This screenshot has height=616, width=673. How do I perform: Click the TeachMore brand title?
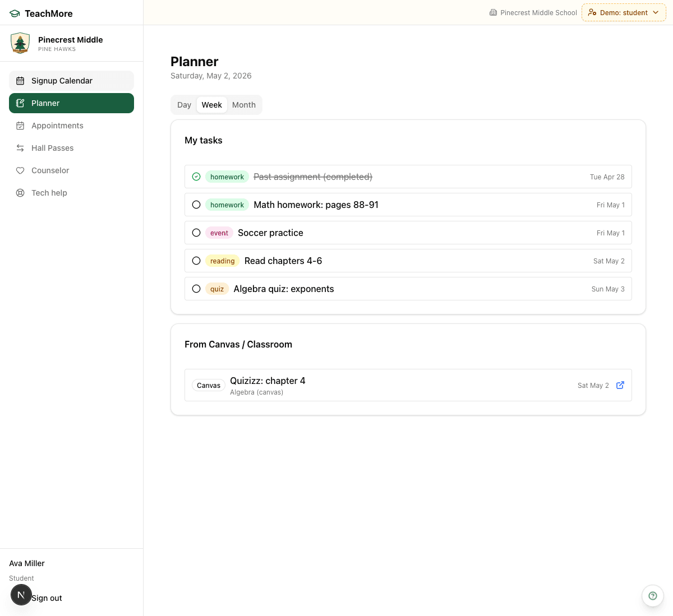click(x=49, y=13)
